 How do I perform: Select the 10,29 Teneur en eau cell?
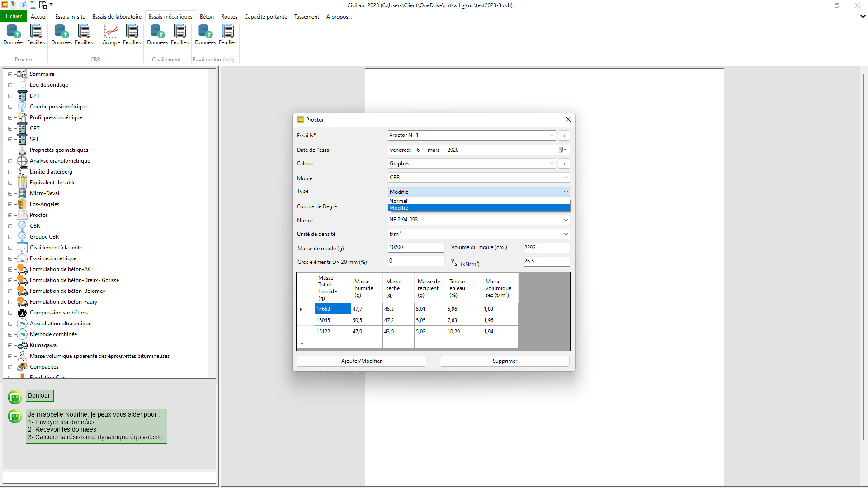[464, 332]
